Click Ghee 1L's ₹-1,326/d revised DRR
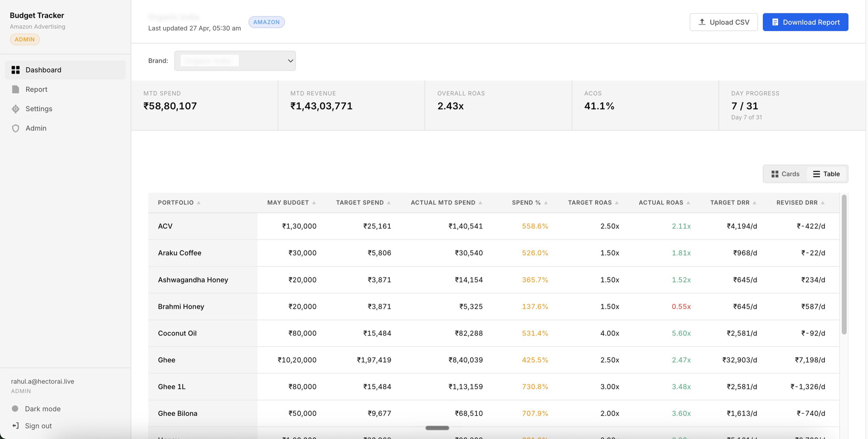This screenshot has height=439, width=868. pyautogui.click(x=808, y=387)
